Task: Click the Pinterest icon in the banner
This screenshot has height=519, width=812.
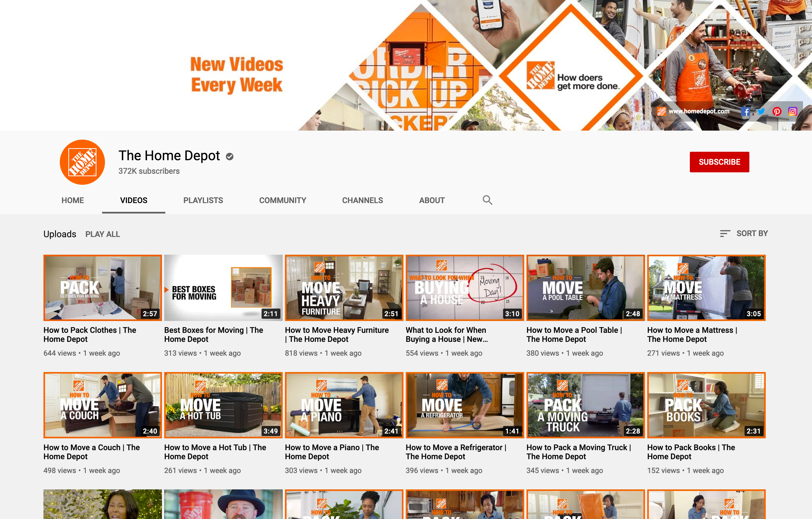Action: point(777,111)
